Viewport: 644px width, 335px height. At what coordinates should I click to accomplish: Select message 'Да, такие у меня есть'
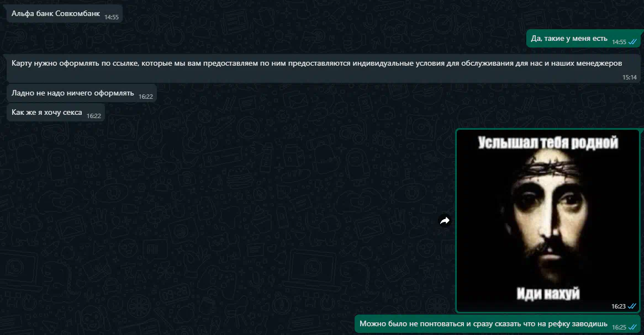583,39
